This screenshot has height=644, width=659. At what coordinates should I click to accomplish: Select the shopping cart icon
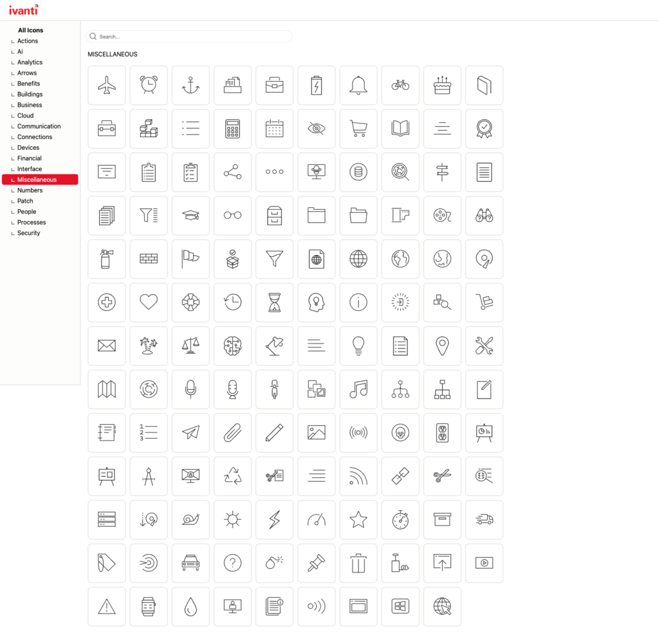pyautogui.click(x=358, y=129)
